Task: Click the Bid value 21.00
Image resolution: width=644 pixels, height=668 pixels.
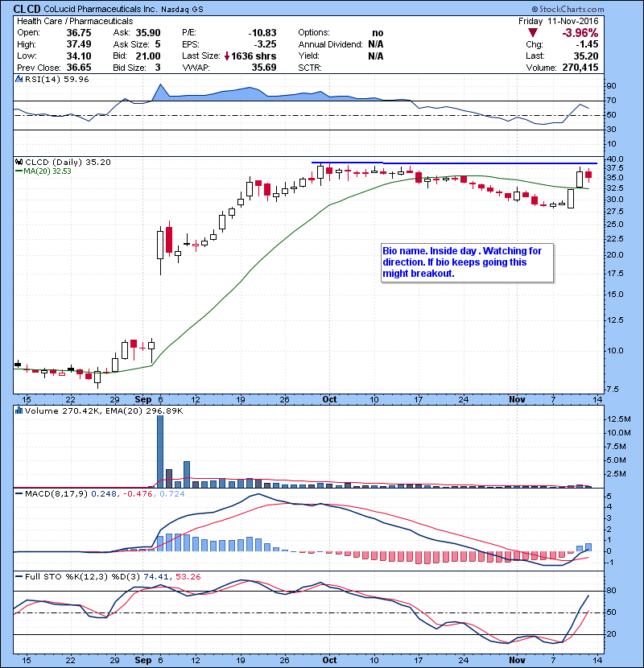Action: tap(148, 56)
